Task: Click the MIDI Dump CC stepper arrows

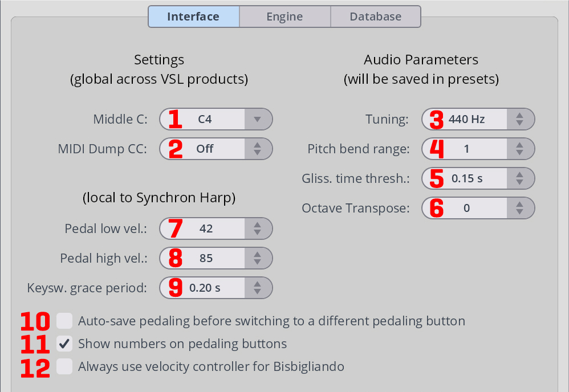Action: (257, 149)
